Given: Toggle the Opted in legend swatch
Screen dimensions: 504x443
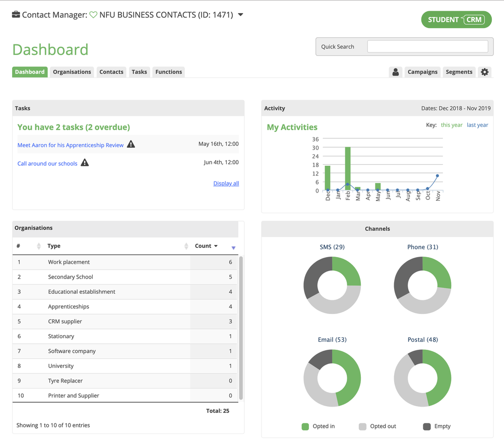Looking at the screenshot, I should [305, 426].
